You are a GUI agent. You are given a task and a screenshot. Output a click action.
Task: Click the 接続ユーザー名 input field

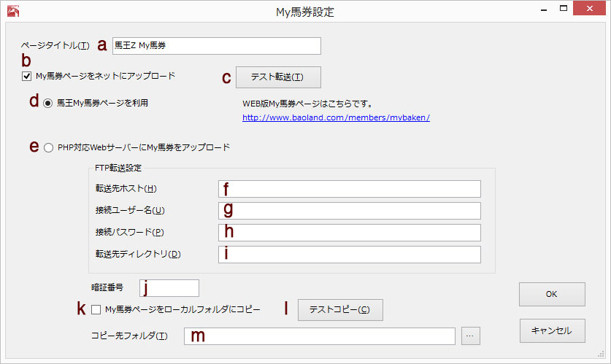coord(350,211)
